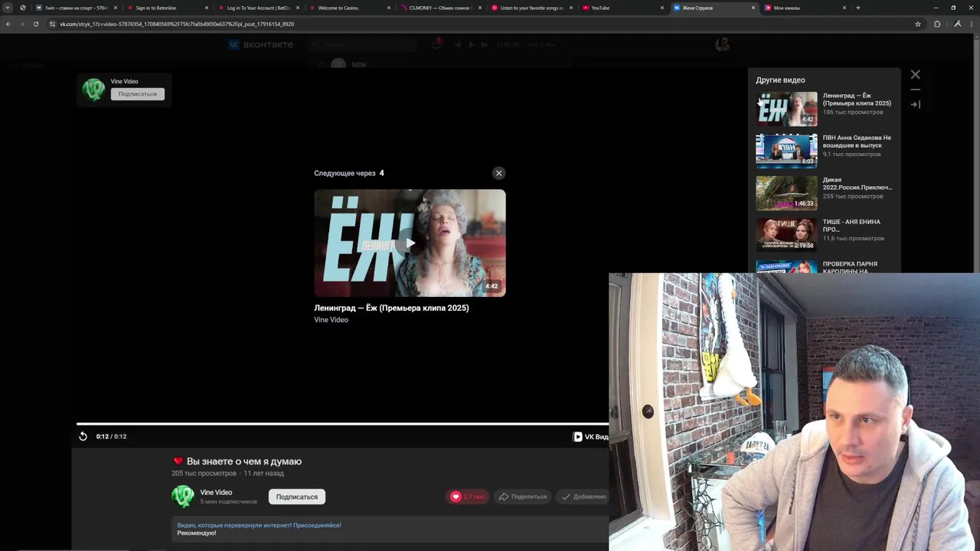980x551 pixels.
Task: Subscribe to Vine Video in top-left overlay
Action: pos(137,94)
